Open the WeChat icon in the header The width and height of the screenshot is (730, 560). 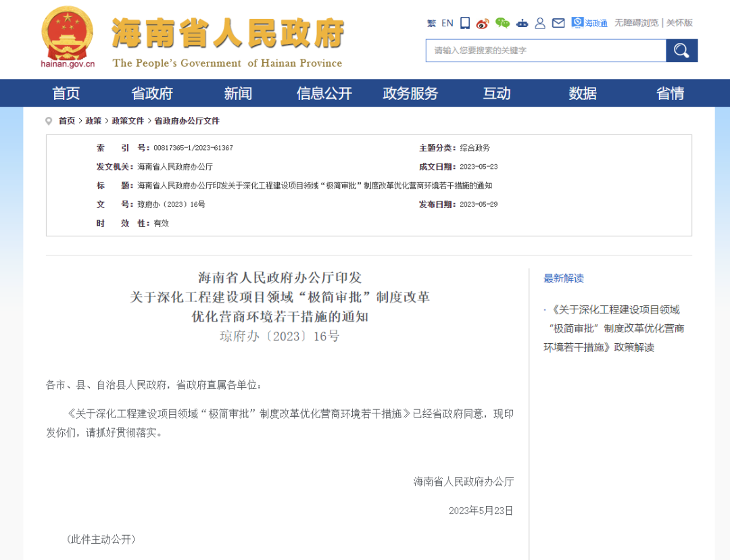click(502, 23)
